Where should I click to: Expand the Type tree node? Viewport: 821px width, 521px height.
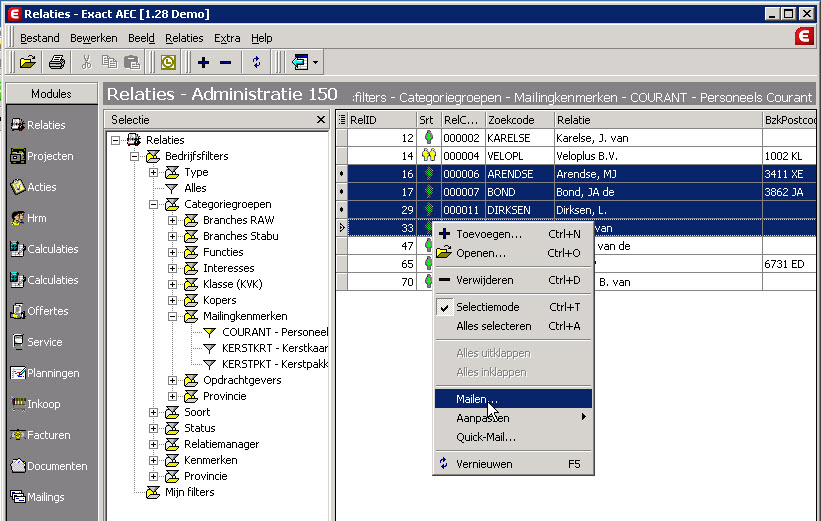click(153, 172)
